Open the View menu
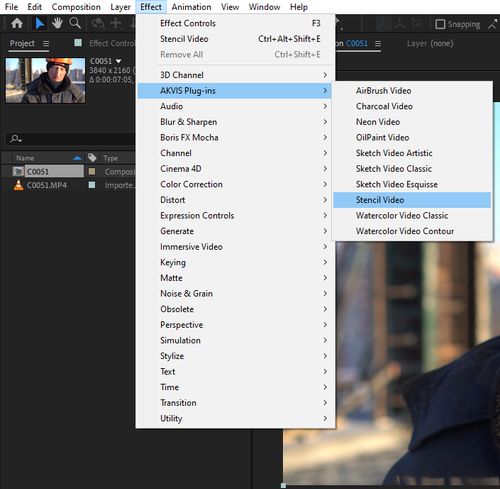This screenshot has height=489, width=500. point(230,7)
